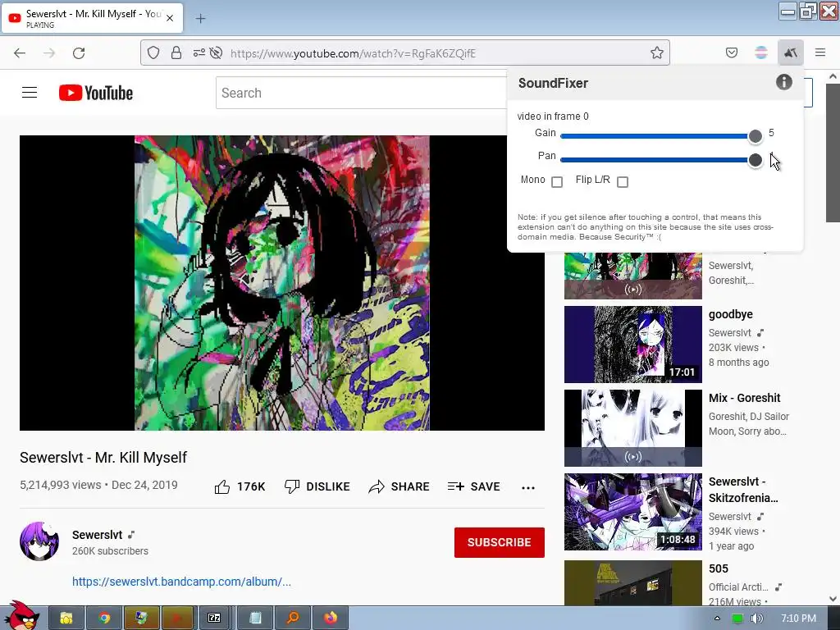The height and width of the screenshot is (630, 840).
Task: Select the Sewerslvt - Mr. Kill Myself tab
Action: coord(92,18)
